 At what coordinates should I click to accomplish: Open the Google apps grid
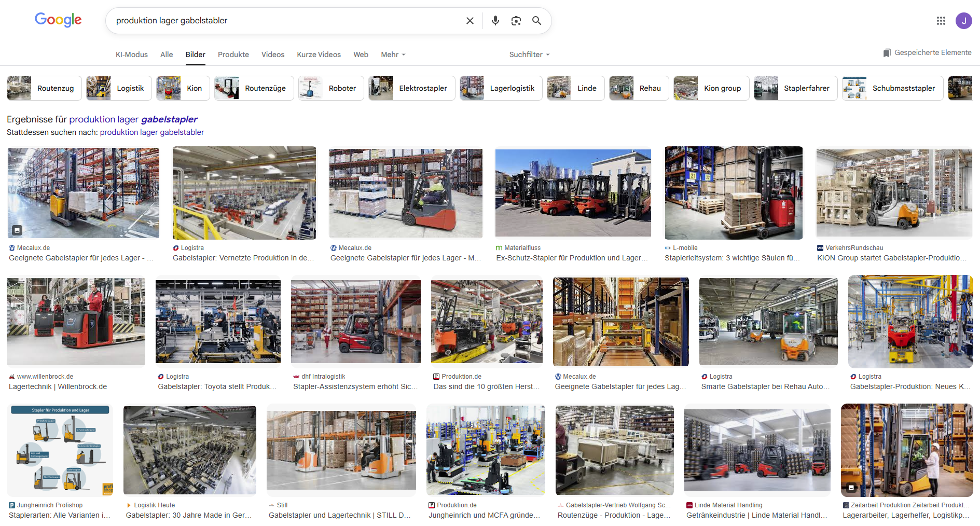(x=941, y=21)
